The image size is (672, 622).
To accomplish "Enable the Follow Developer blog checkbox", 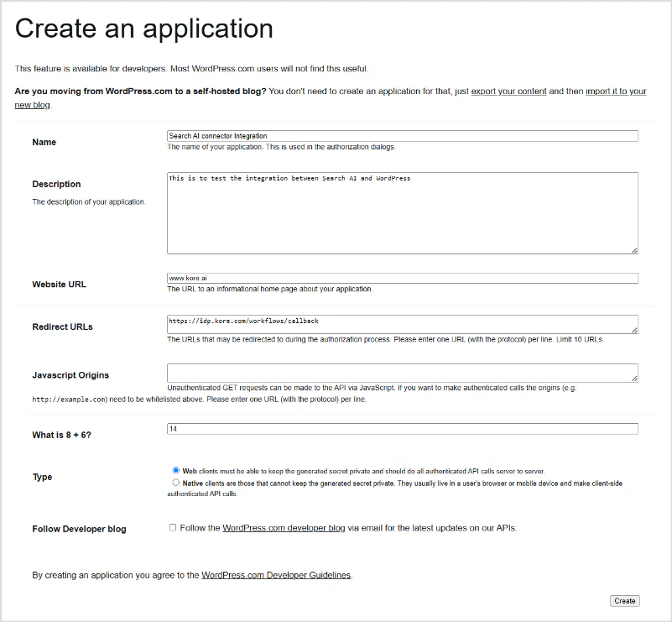I will [173, 527].
